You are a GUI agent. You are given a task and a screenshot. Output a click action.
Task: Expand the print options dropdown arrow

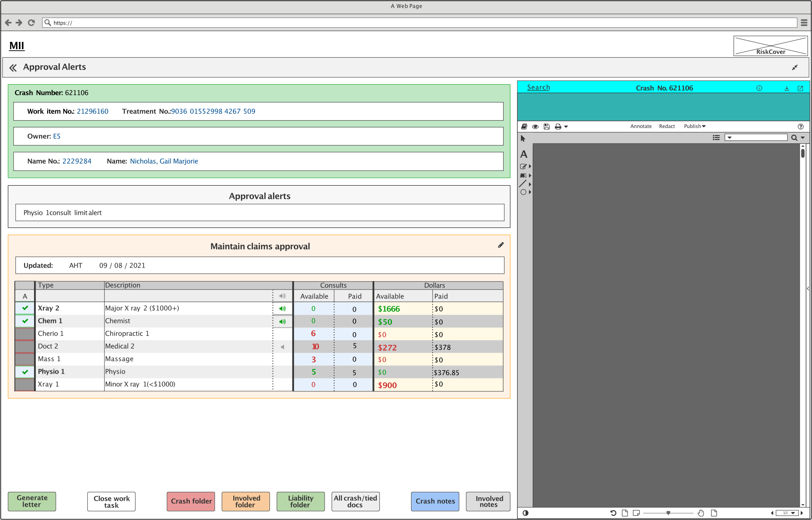click(x=566, y=127)
